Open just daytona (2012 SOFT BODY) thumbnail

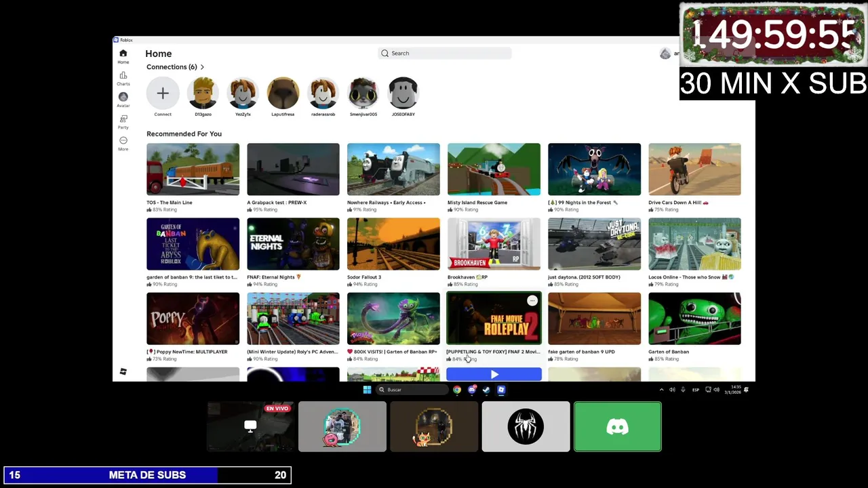click(x=594, y=244)
